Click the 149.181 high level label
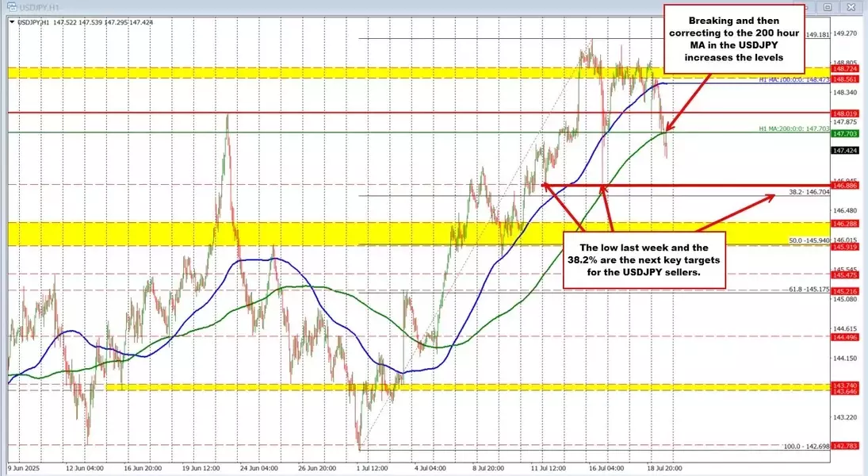 click(817, 34)
